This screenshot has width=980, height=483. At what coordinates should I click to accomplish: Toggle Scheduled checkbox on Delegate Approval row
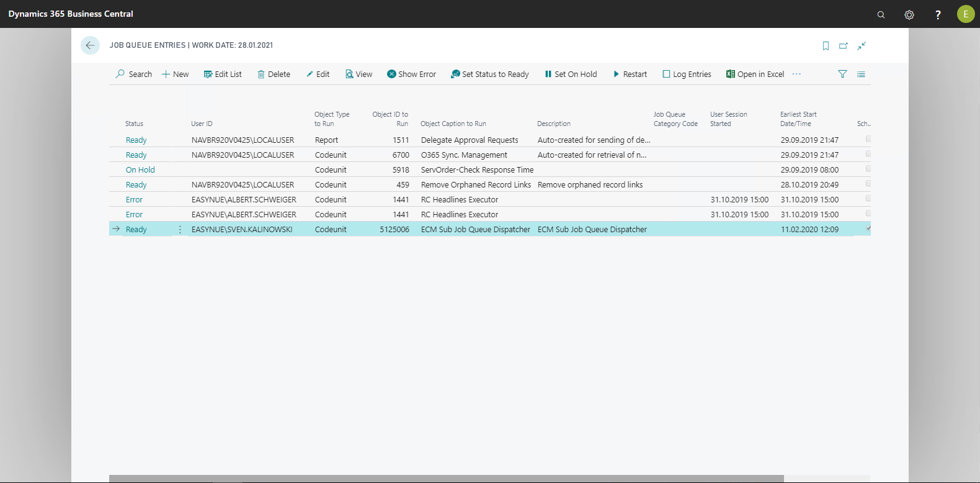click(x=868, y=139)
